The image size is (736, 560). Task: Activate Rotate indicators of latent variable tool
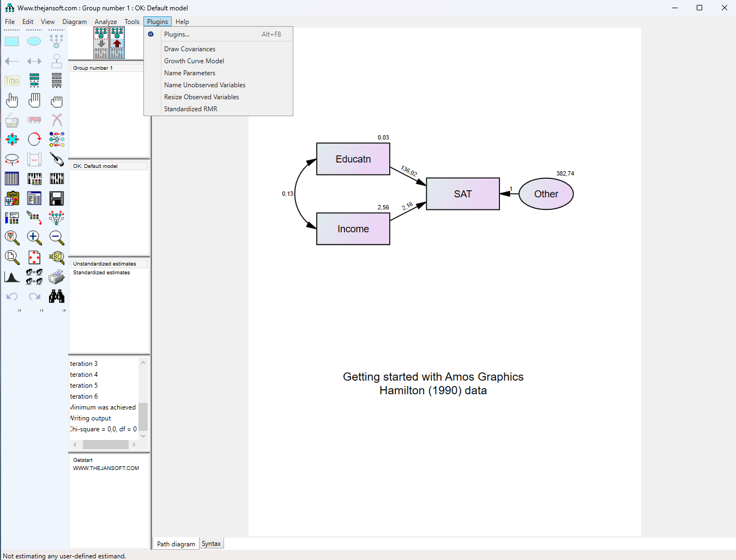[x=34, y=140]
